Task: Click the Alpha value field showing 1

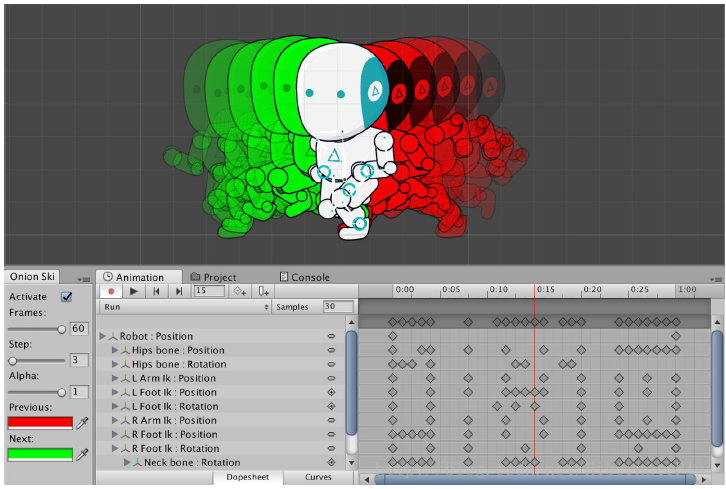Action: [79, 392]
